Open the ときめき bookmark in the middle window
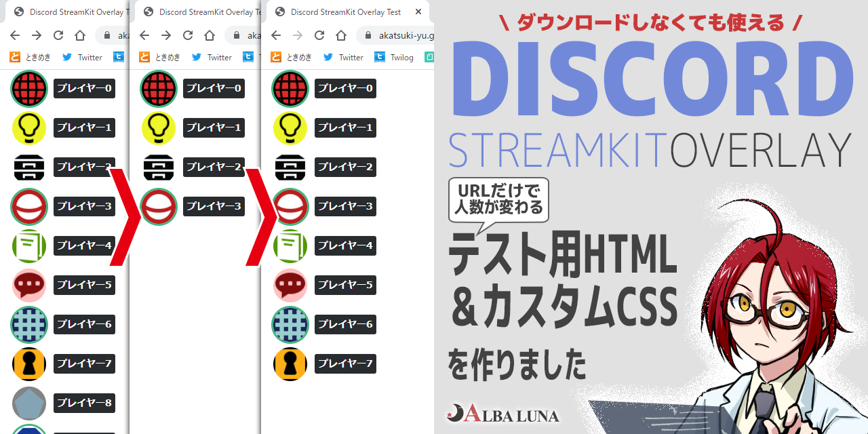The height and width of the screenshot is (434, 868). click(x=160, y=57)
